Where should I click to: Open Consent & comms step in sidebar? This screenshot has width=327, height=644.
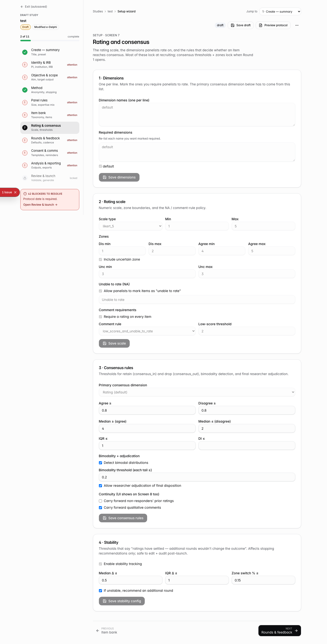click(50, 153)
